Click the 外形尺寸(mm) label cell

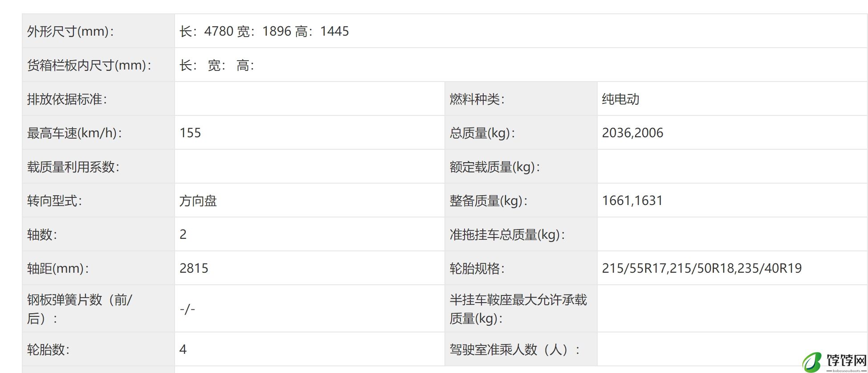(x=70, y=31)
